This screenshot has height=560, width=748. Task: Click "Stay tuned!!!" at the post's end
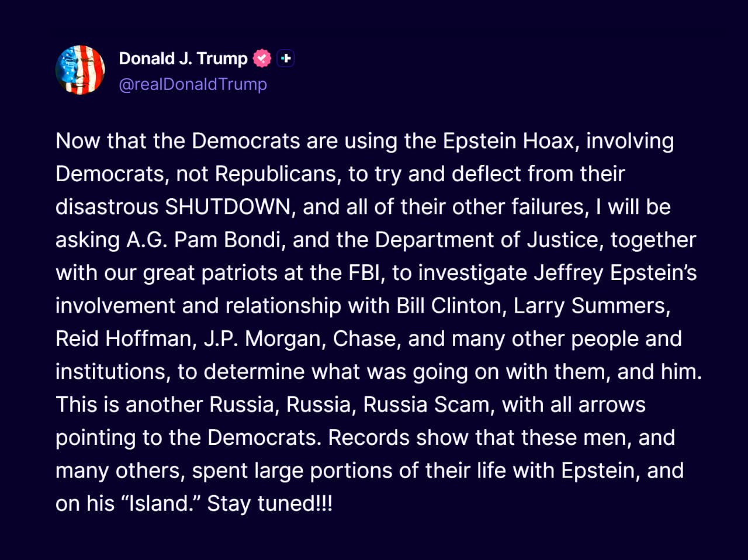pos(270,503)
